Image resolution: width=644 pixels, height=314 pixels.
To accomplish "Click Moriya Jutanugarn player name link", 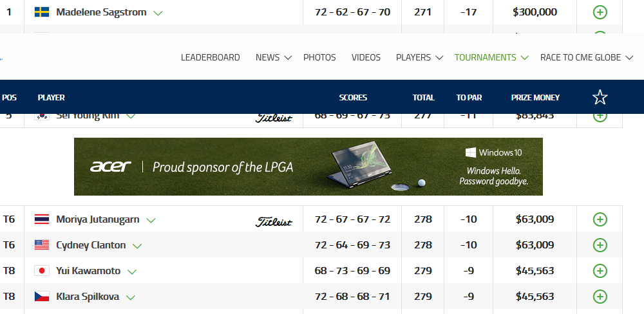I will (x=98, y=219).
